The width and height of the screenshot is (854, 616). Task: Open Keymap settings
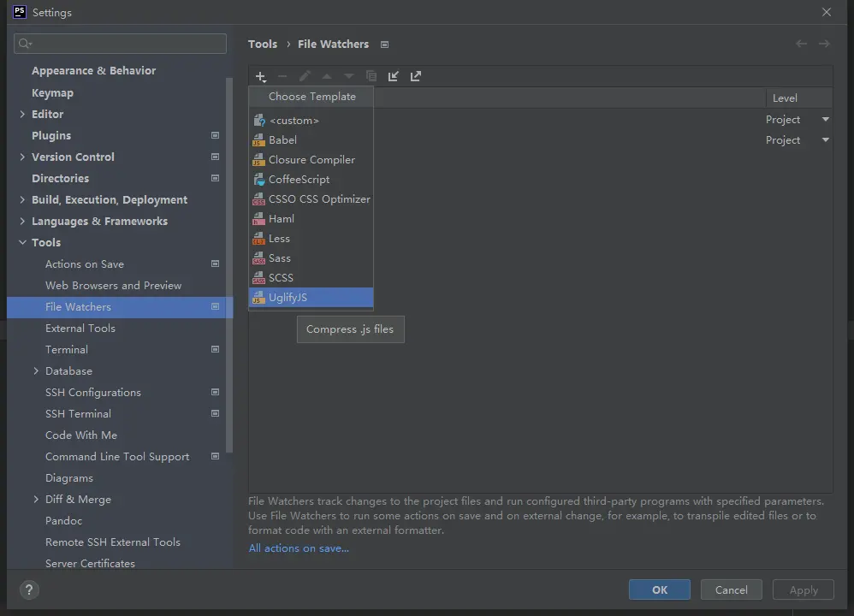[52, 92]
